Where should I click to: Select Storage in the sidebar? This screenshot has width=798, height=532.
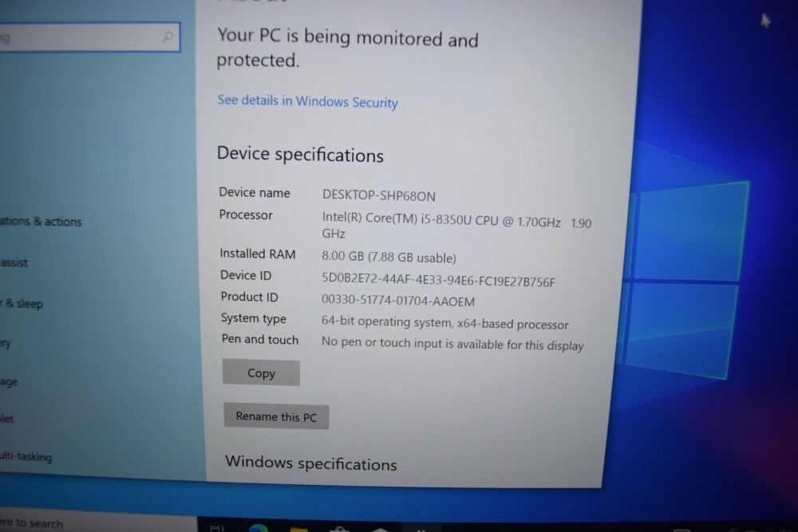tap(9, 381)
